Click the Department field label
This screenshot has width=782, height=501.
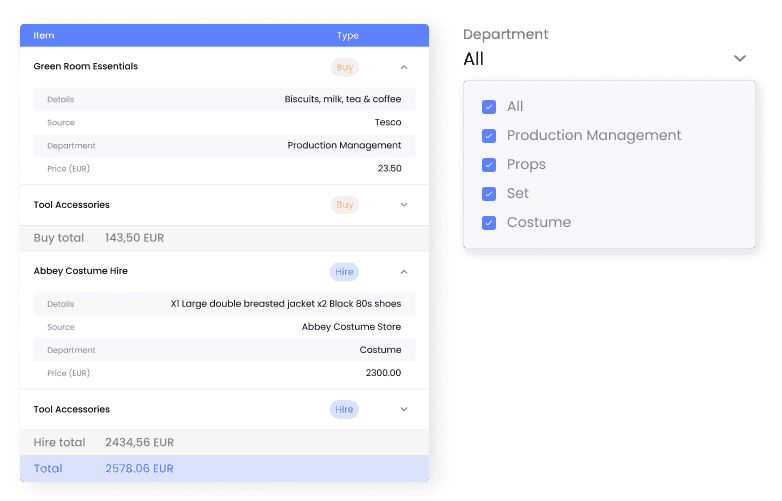[x=506, y=34]
